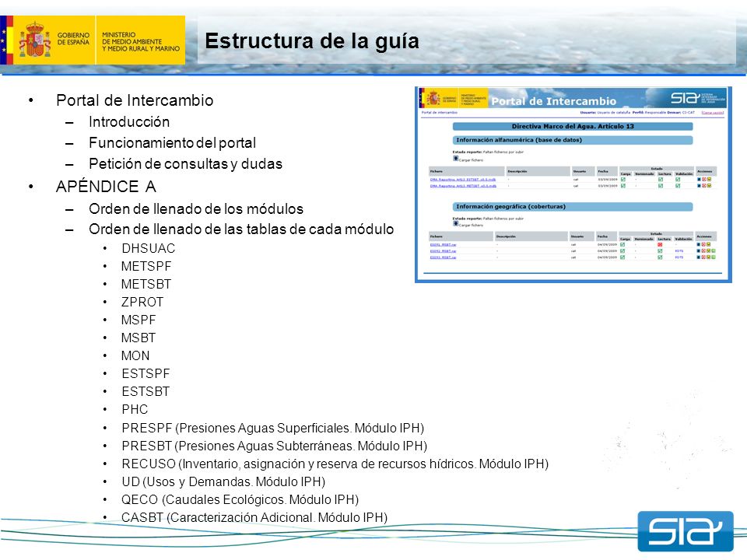
Task: Click the 'Información alfanumérica (base de datos)' section bar
Action: coord(573,140)
